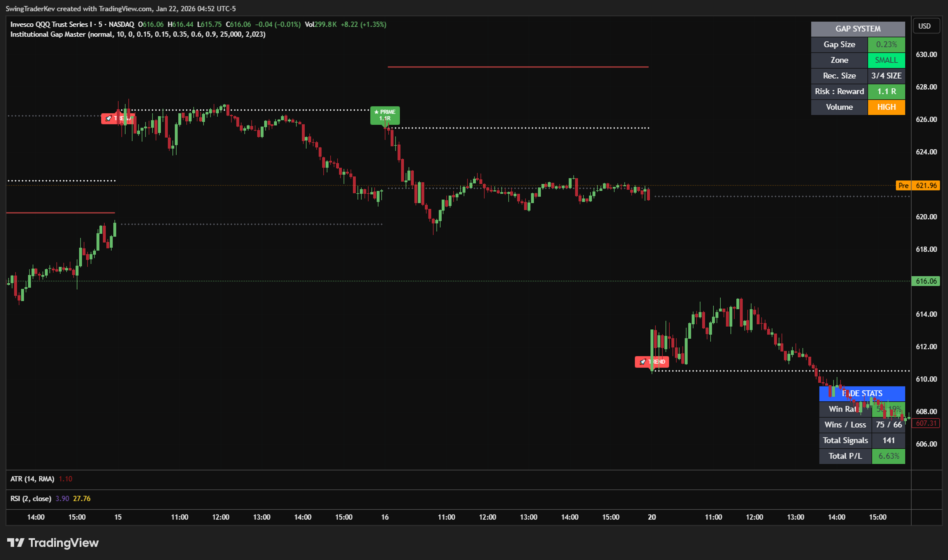Click the yellow RSI value 27.76
The height and width of the screenshot is (560, 948).
tap(82, 499)
